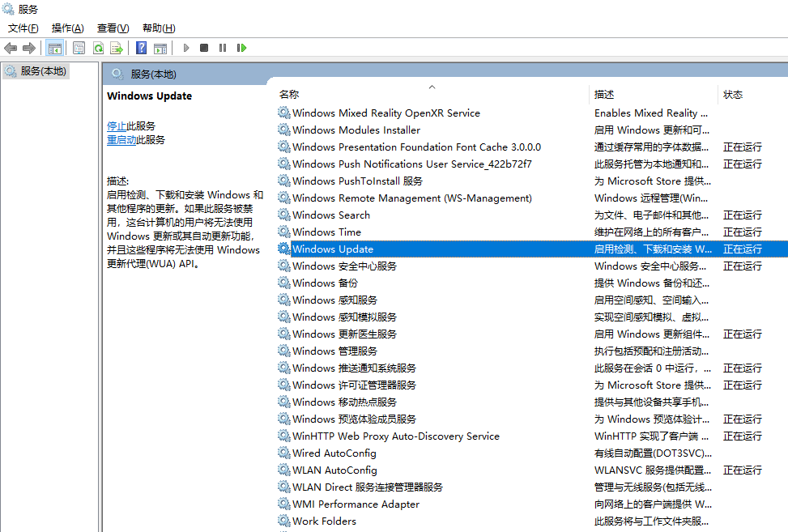Select the Windows Time service
Screen dimensions: 788x532
point(532,232)
